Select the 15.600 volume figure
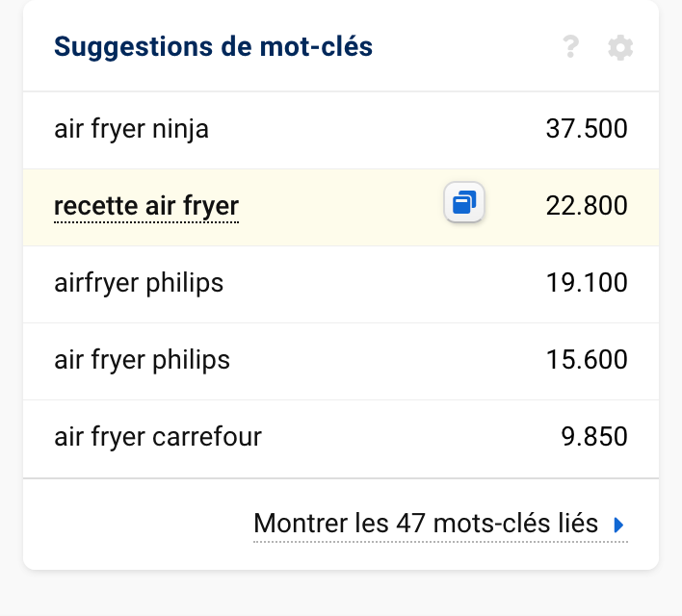The height and width of the screenshot is (616, 682). click(586, 360)
